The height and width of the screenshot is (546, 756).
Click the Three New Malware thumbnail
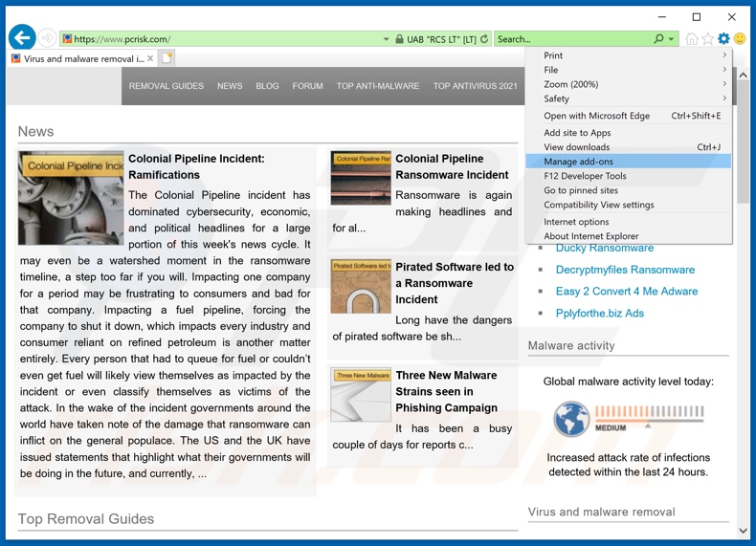point(361,395)
